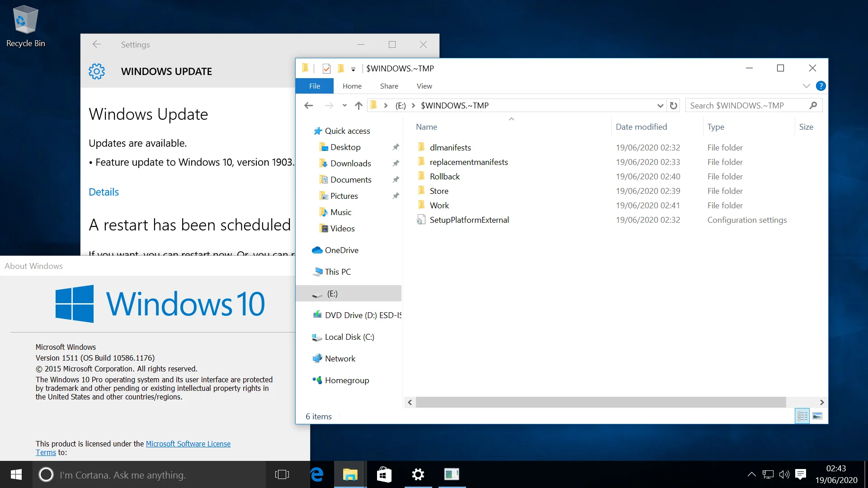Go up one folder level in Explorer

pos(359,105)
